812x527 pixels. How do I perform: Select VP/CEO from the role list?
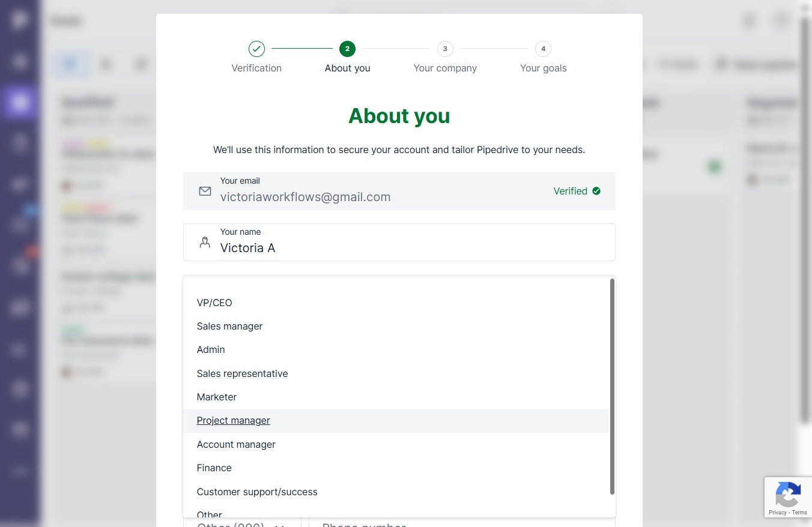(396, 303)
